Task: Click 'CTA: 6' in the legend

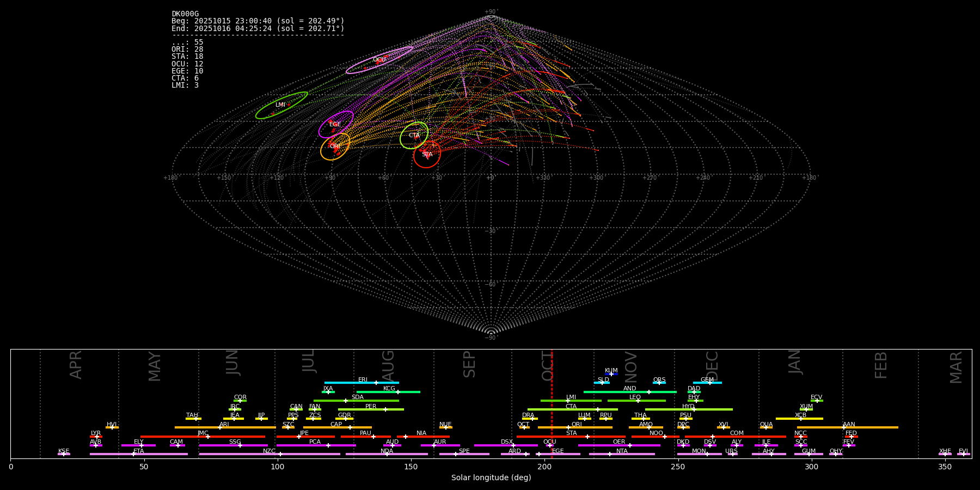Action: click(185, 78)
